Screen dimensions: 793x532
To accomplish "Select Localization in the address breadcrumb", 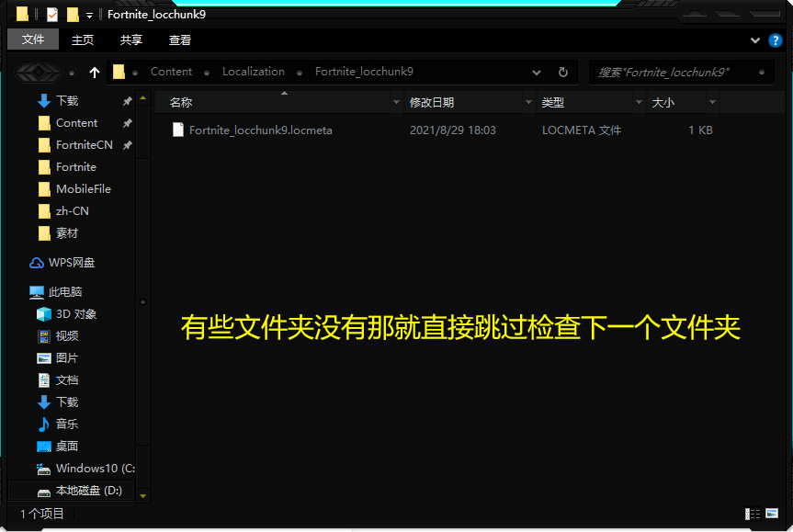I will click(254, 72).
